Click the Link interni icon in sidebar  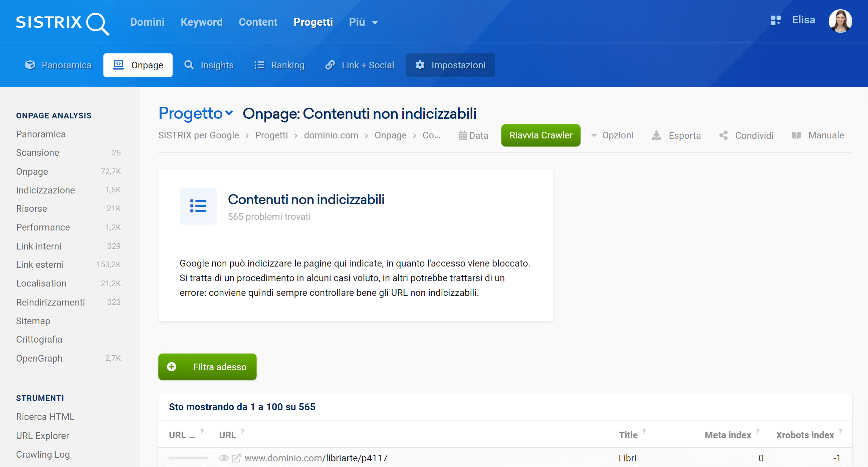click(x=39, y=246)
